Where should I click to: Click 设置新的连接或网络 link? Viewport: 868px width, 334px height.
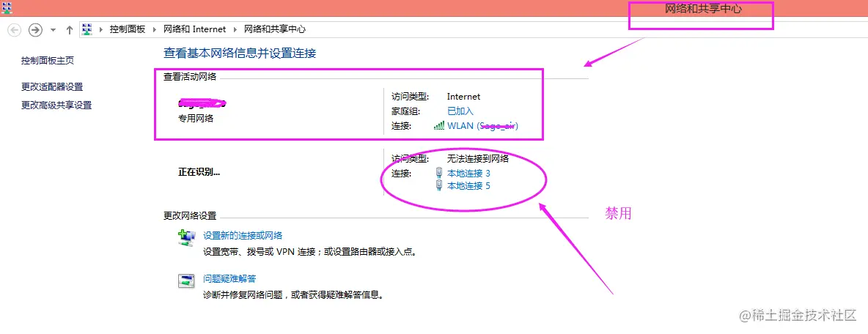[x=243, y=236]
